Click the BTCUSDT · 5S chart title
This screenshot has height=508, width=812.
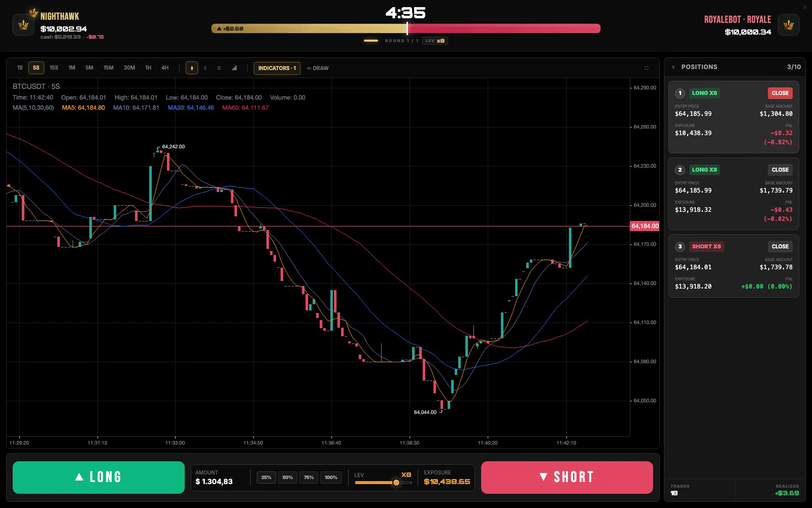point(36,86)
